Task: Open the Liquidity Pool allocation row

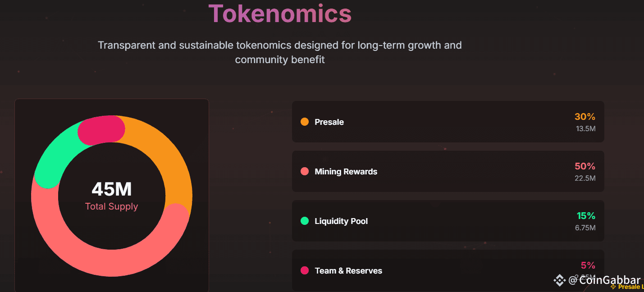Action: (448, 221)
